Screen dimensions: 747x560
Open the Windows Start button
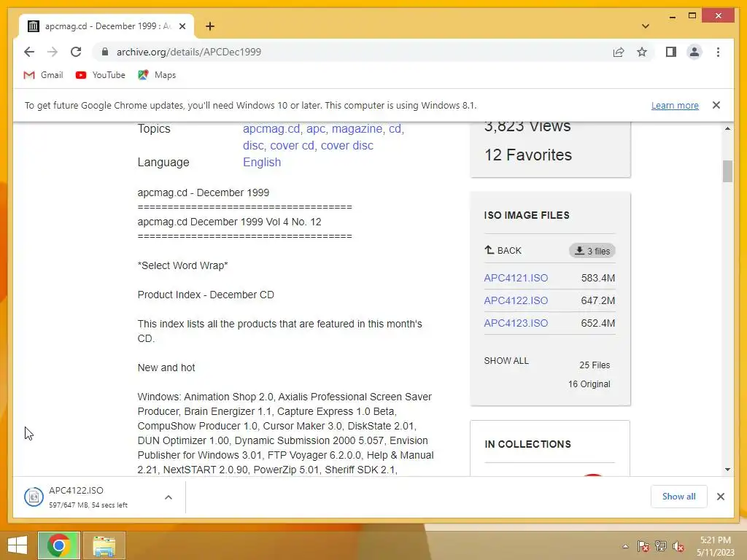pyautogui.click(x=18, y=545)
